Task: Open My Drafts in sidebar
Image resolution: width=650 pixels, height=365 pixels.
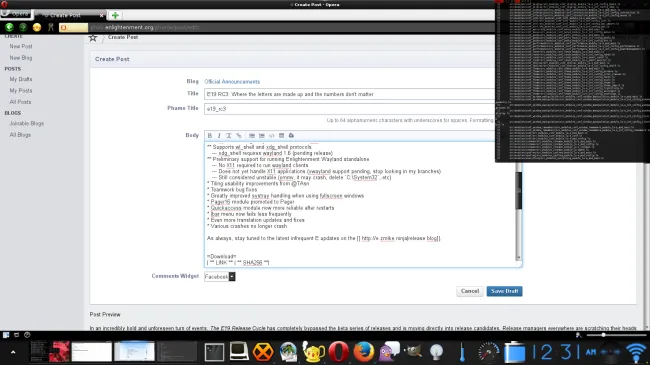Action: pos(21,79)
